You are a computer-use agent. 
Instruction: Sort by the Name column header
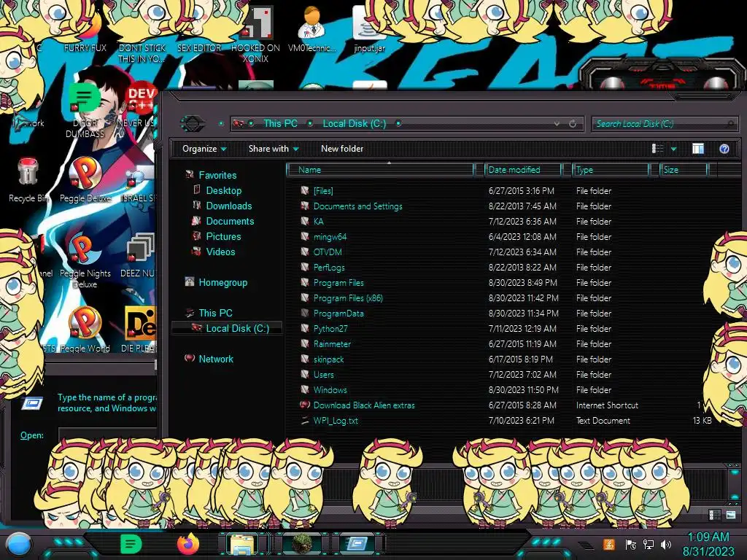pyautogui.click(x=381, y=170)
